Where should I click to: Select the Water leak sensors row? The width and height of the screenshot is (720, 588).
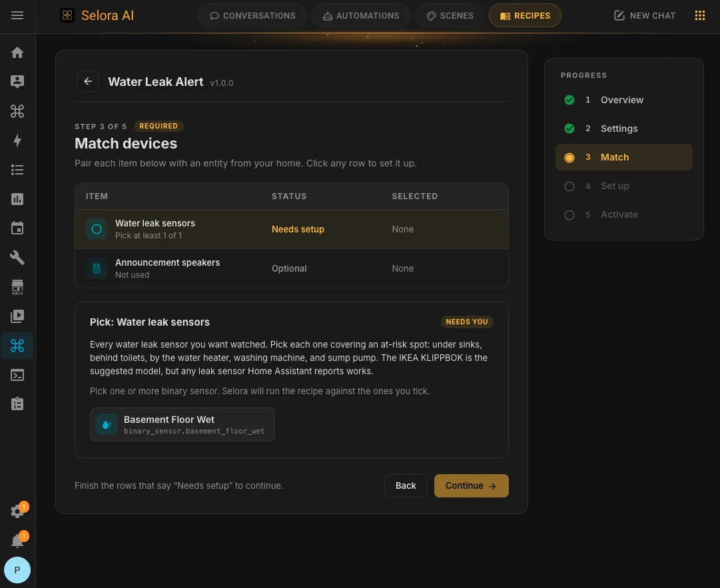[x=292, y=229]
